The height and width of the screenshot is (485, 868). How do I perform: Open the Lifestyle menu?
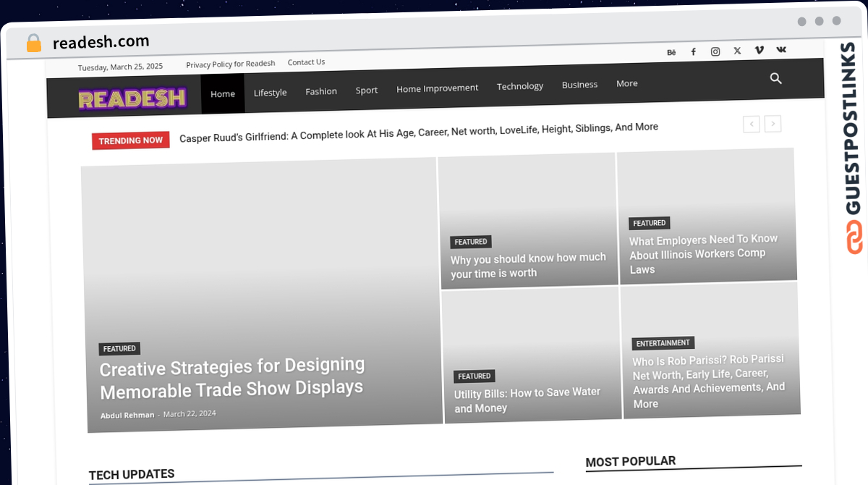270,93
